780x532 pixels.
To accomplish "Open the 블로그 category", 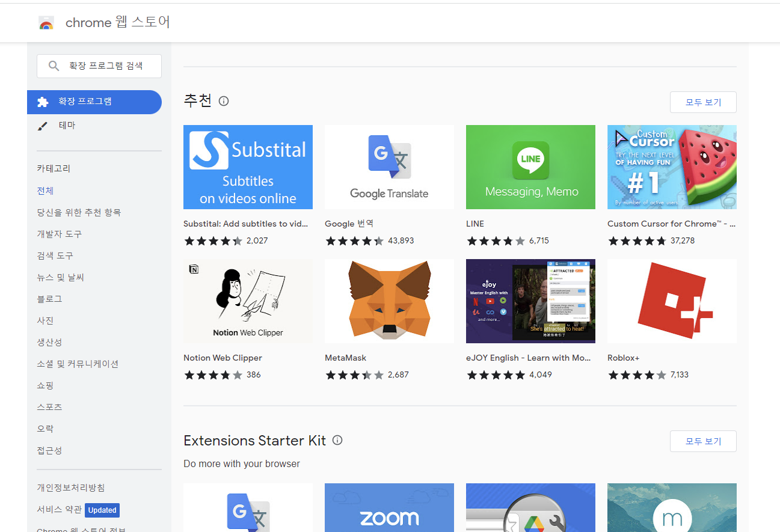I will [x=49, y=299].
